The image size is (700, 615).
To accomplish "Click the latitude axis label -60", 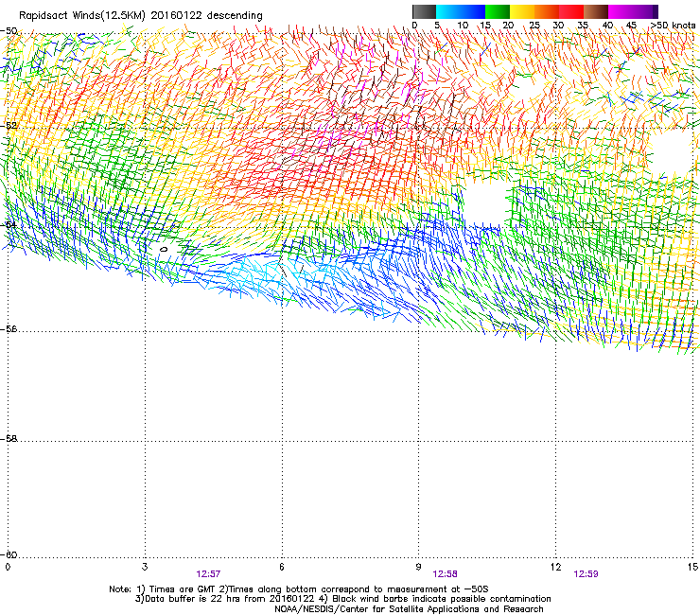I will pos(9,554).
